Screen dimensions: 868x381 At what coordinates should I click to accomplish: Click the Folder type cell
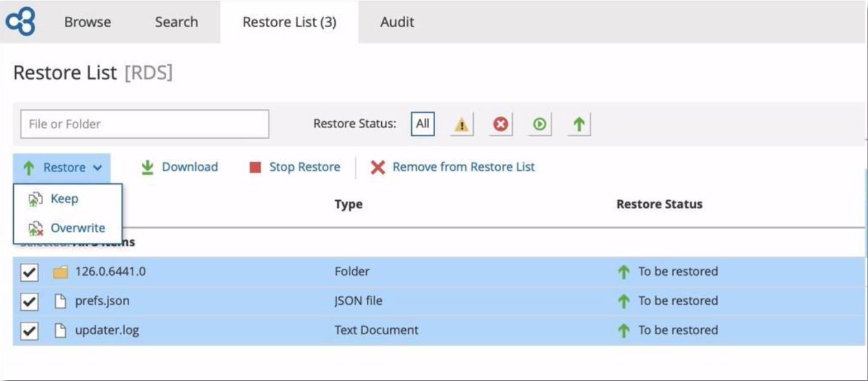[x=352, y=272]
